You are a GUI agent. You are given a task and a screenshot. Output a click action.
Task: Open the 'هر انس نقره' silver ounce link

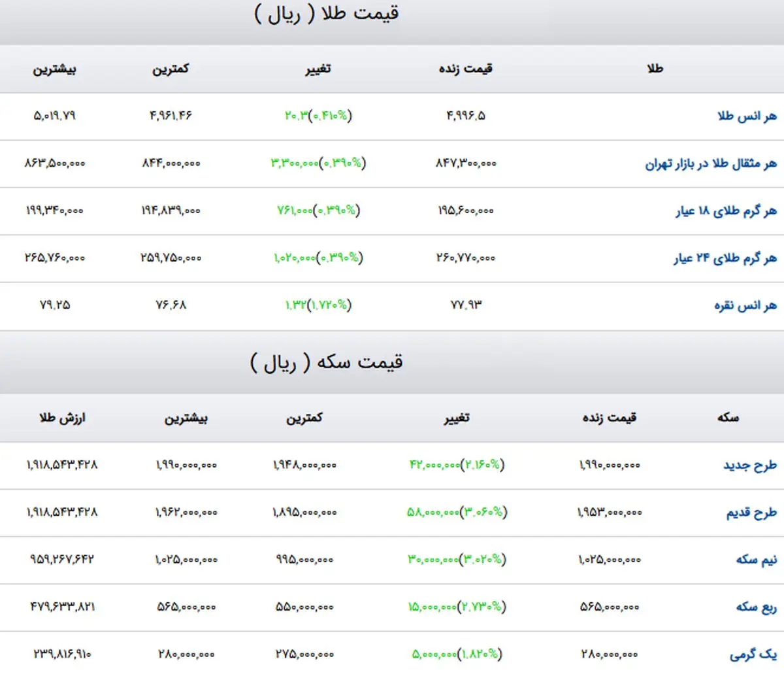point(745,305)
